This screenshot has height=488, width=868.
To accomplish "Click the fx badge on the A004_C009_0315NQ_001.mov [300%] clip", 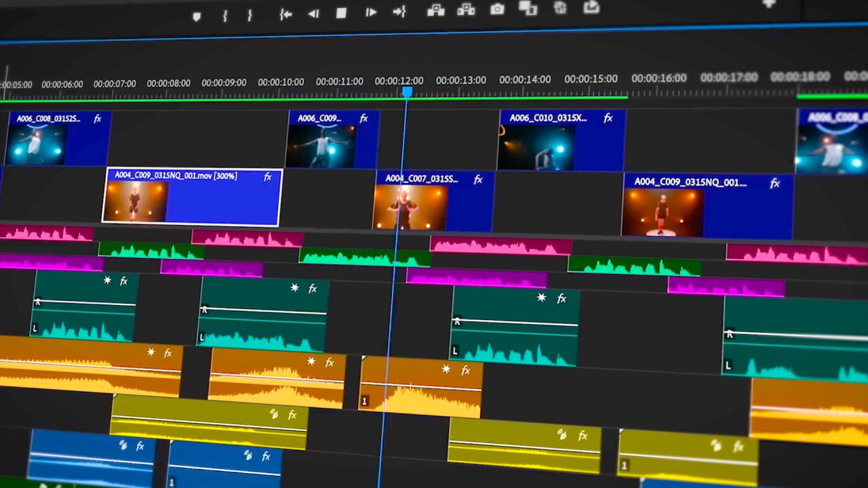I will (268, 177).
